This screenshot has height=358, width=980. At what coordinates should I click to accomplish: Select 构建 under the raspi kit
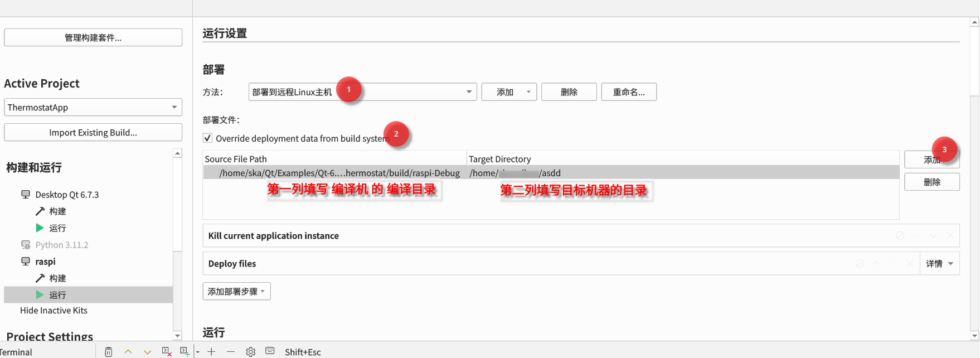(x=57, y=278)
